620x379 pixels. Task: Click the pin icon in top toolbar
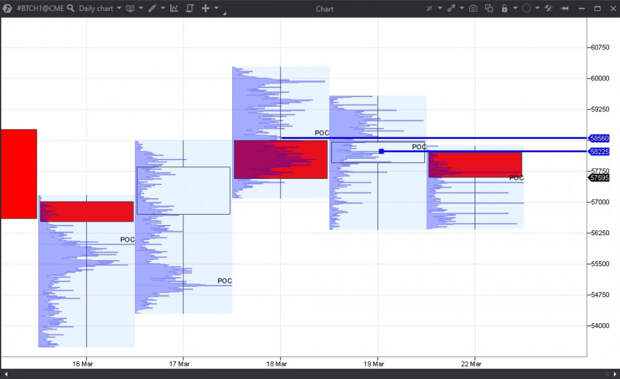point(565,8)
